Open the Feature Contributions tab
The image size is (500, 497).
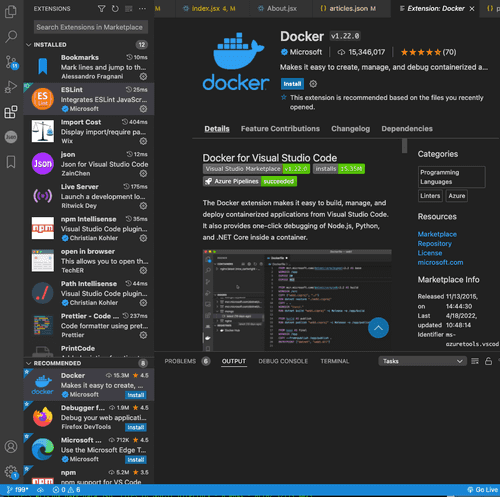click(280, 129)
